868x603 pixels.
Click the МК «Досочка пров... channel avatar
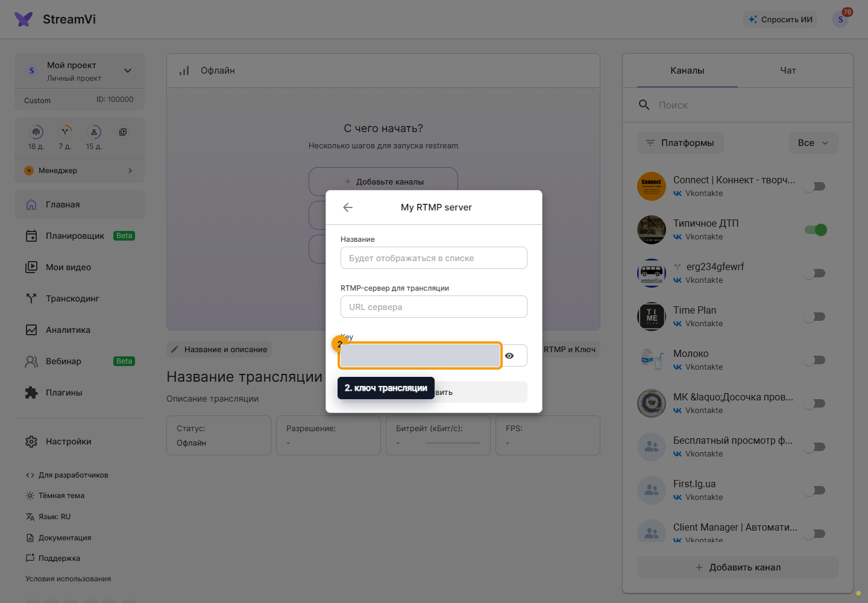652,403
